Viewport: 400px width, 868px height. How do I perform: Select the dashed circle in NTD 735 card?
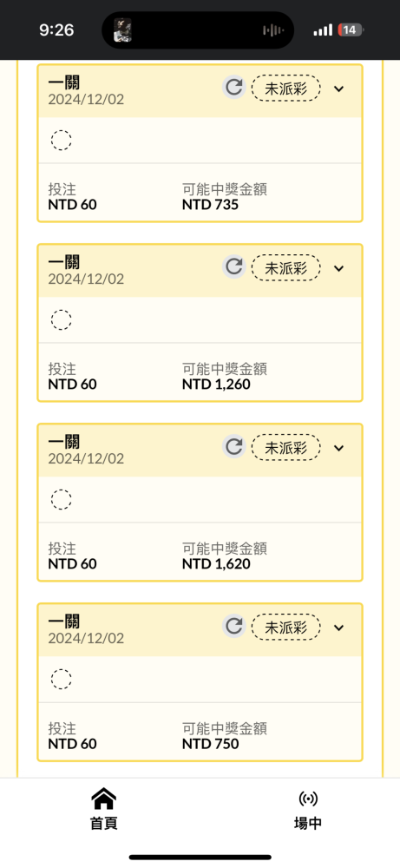pos(61,140)
